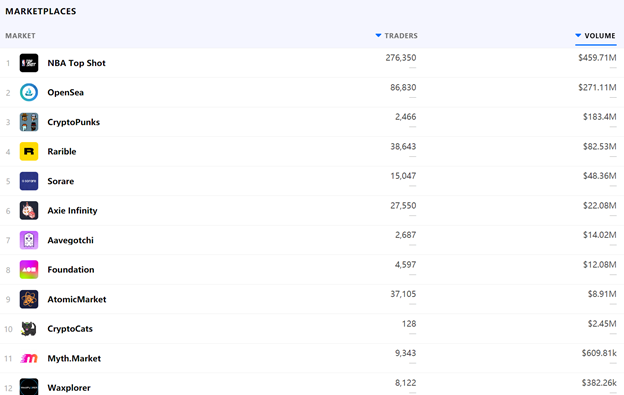Click the 8,122 traders value

(x=406, y=383)
